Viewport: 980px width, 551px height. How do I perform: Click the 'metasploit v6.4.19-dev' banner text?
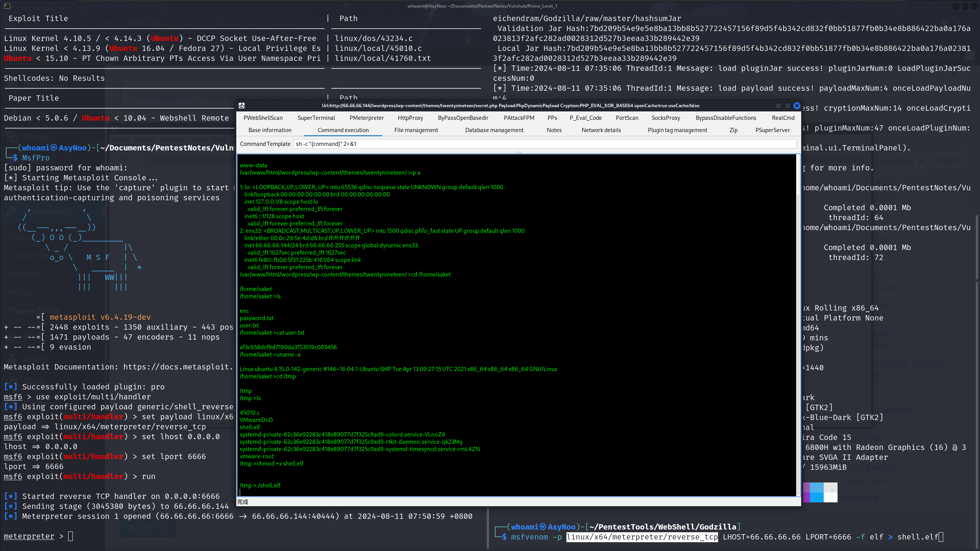[x=100, y=317]
